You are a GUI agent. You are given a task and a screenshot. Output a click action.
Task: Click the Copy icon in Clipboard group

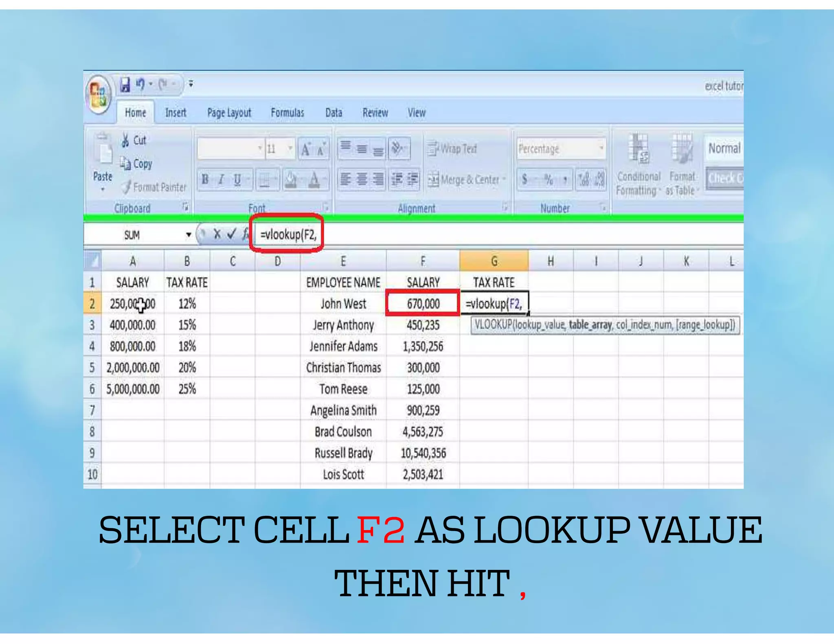pyautogui.click(x=125, y=164)
